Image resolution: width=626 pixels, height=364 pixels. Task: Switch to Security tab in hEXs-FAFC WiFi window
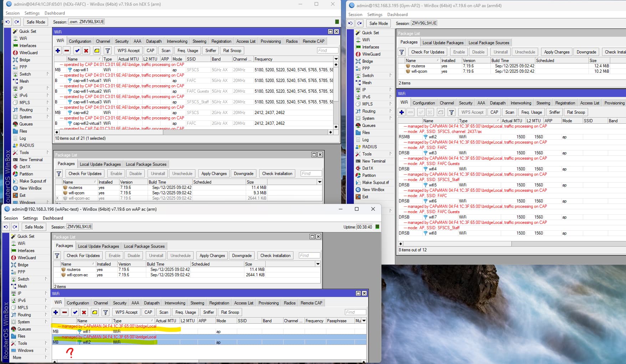122,41
